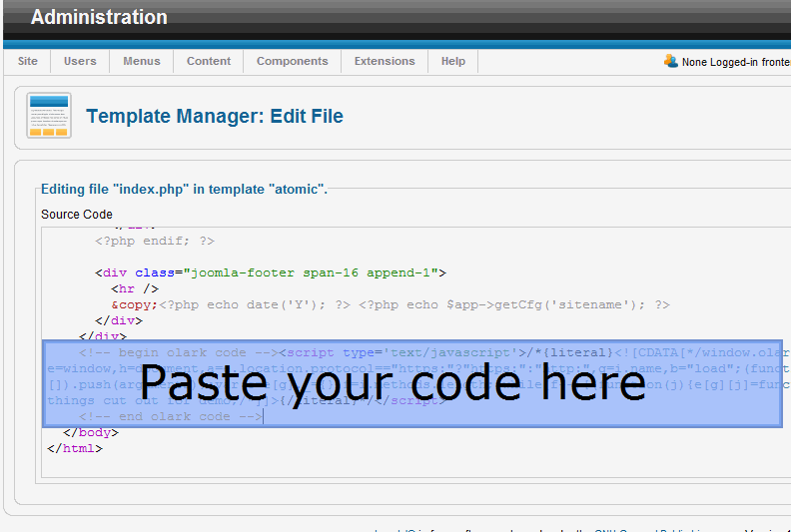
Task: Click the 'php endif' line in source
Action: click(155, 241)
